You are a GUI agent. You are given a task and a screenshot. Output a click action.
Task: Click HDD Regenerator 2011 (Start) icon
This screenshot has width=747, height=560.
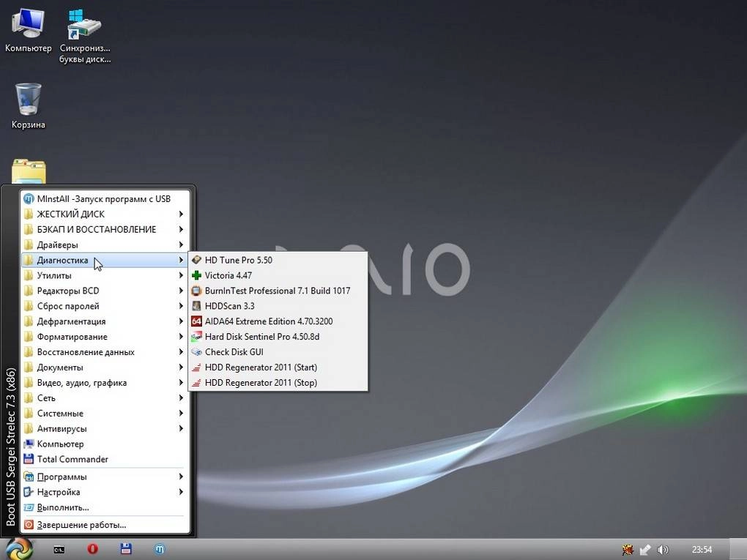point(196,367)
